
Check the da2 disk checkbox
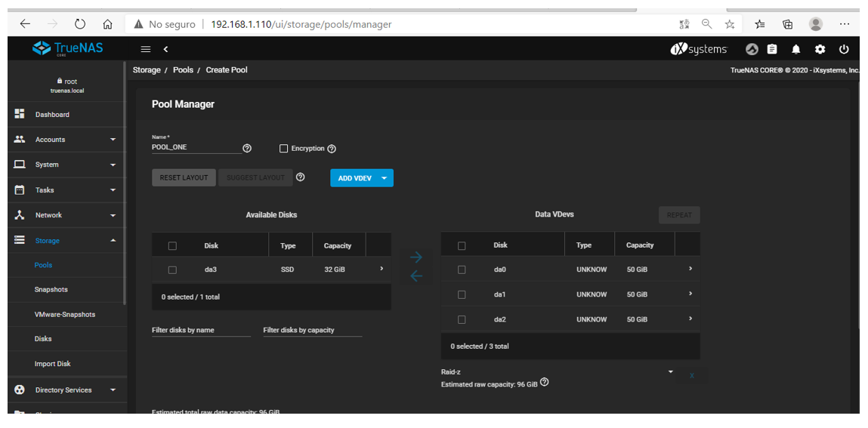pyautogui.click(x=462, y=319)
